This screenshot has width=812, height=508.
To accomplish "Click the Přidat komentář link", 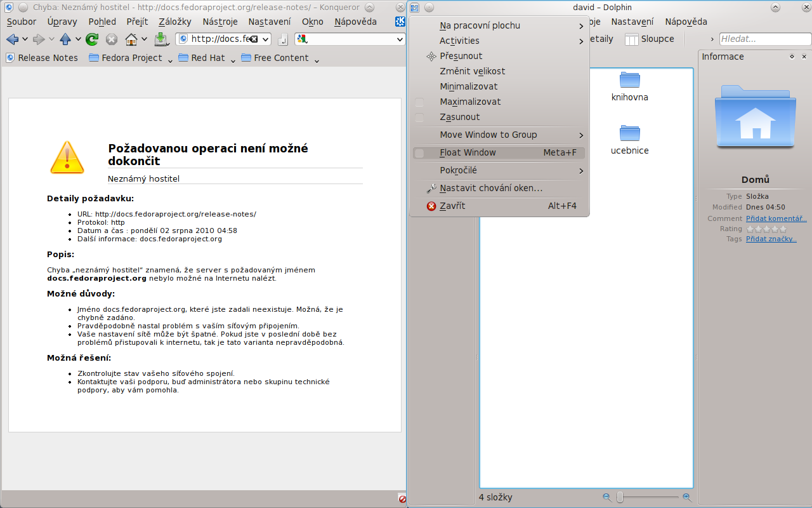I will pos(776,218).
